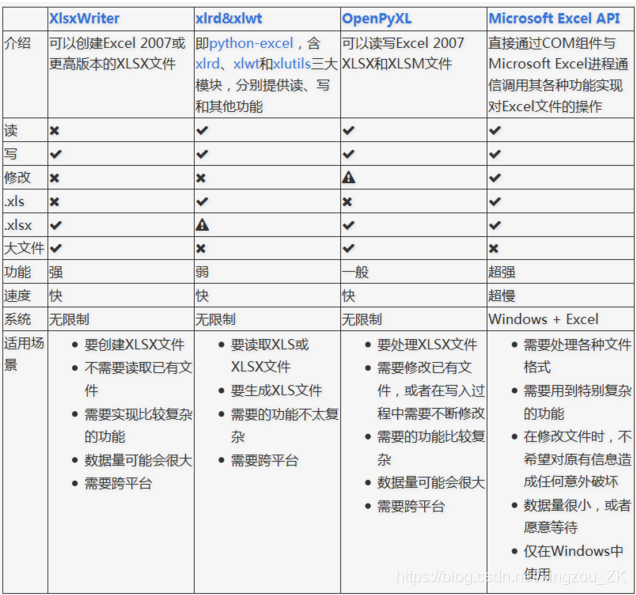
Task: Click the cross icon in XlsxWriter 读 row
Action: [x=54, y=131]
